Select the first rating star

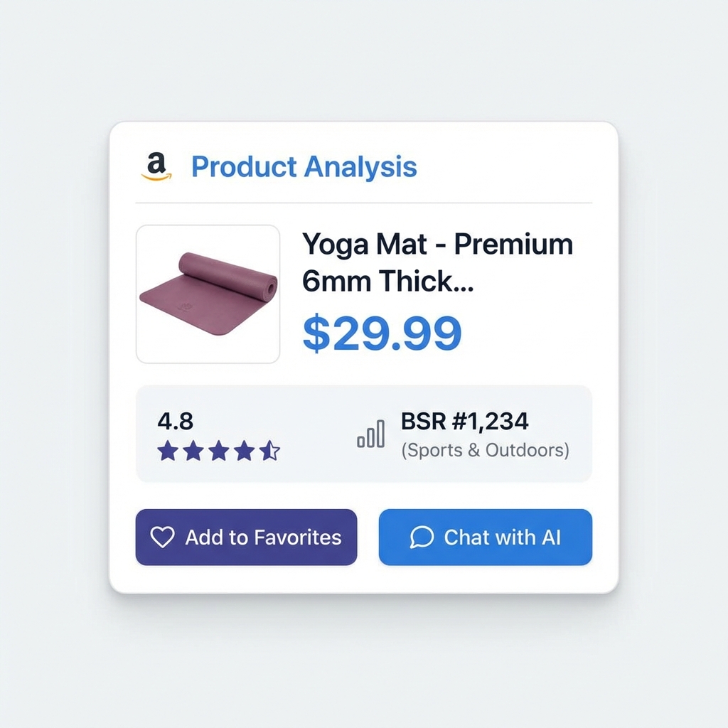point(168,451)
